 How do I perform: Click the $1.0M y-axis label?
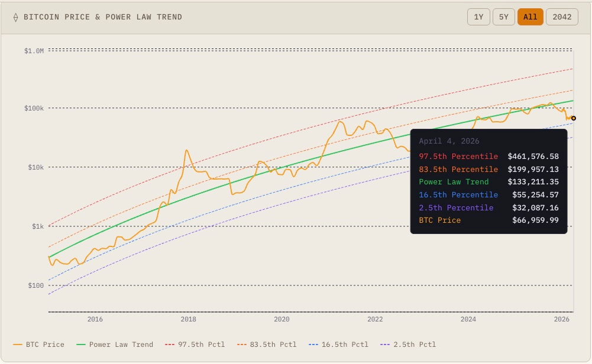[34, 51]
